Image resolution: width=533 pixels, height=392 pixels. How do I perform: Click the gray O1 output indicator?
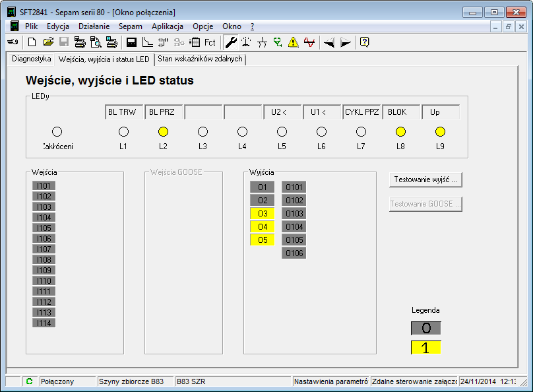263,187
